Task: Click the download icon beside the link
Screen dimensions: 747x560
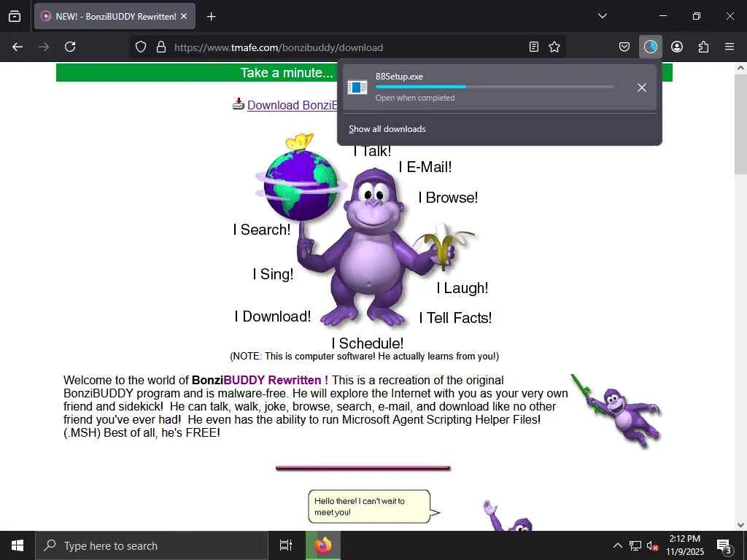Action: click(239, 104)
